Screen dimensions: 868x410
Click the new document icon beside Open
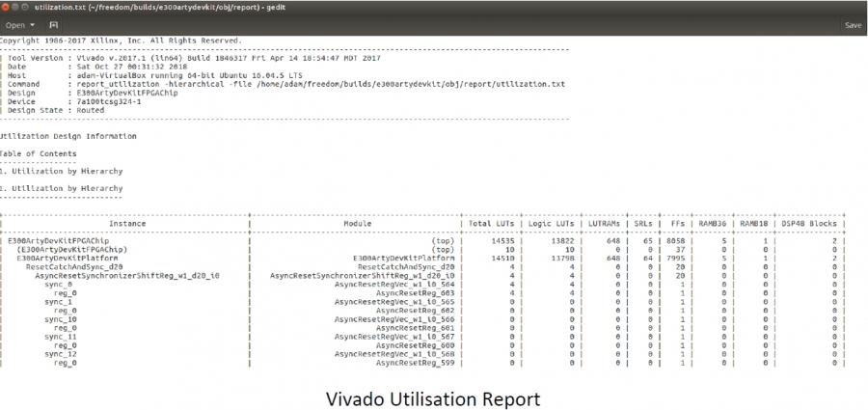coord(53,25)
